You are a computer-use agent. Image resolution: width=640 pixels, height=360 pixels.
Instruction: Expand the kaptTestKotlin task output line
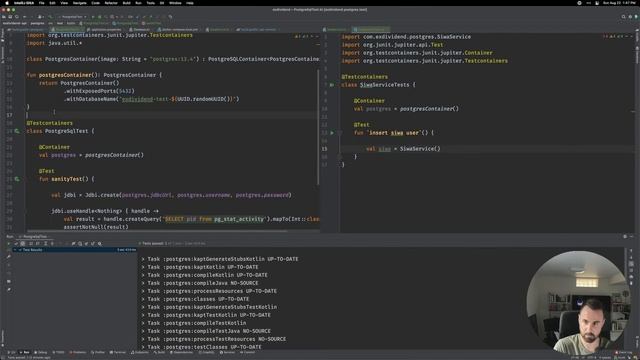coord(206,315)
